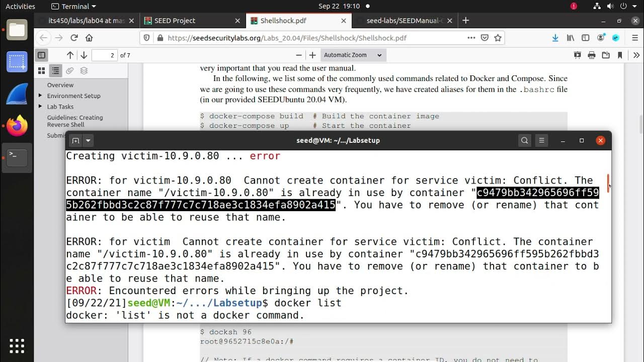Show PDF thumbnails view
The image size is (644, 362).
point(42,71)
